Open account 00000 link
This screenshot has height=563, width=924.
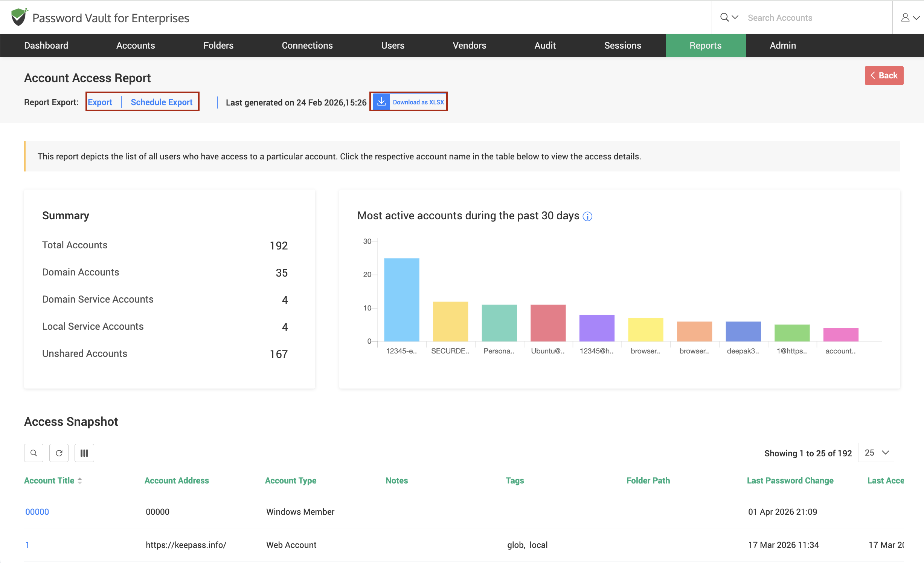pyautogui.click(x=37, y=512)
